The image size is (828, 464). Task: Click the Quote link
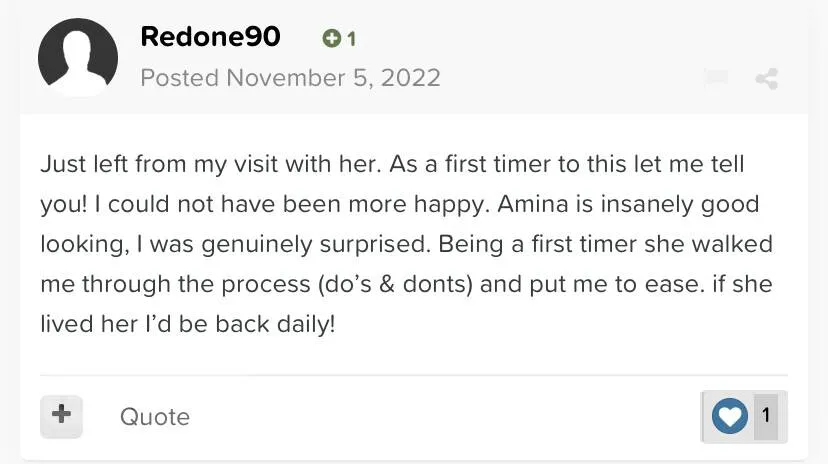[154, 416]
